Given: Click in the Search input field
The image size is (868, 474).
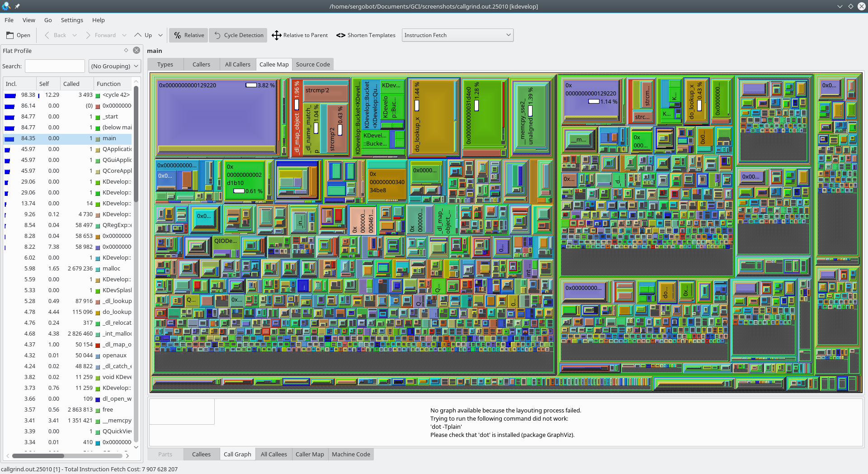Looking at the screenshot, I should click(55, 66).
